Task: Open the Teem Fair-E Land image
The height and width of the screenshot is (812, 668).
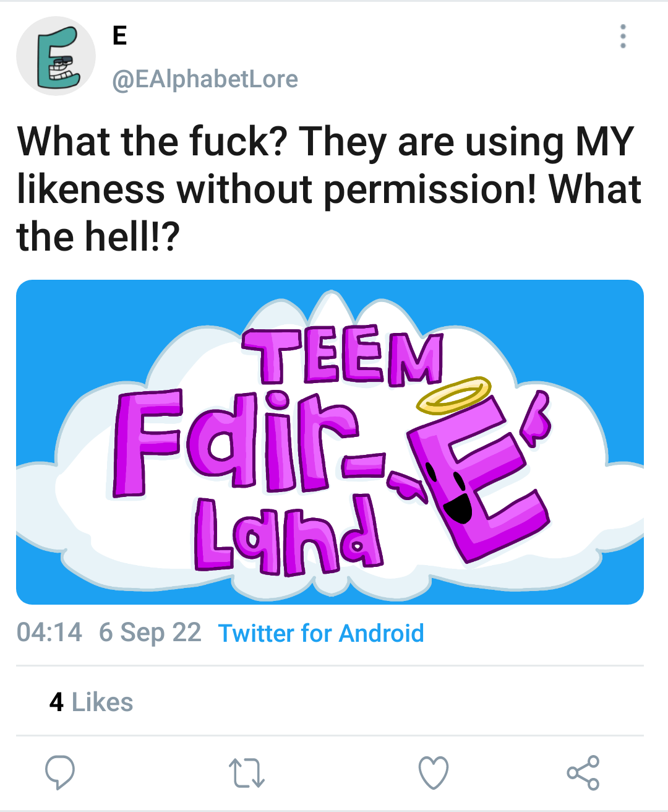Action: (330, 442)
